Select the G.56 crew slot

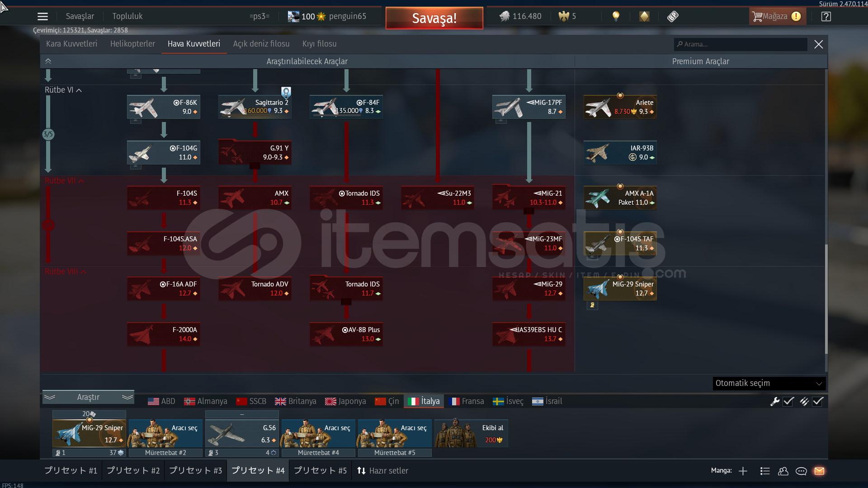click(x=242, y=434)
